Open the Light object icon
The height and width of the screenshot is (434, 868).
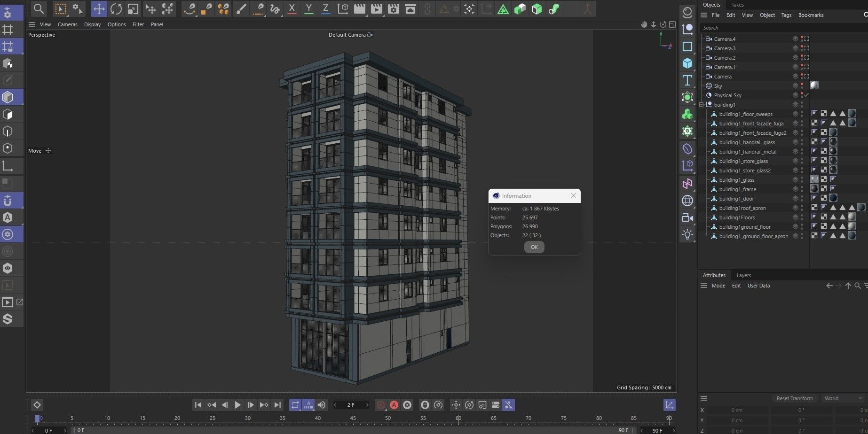(x=687, y=234)
